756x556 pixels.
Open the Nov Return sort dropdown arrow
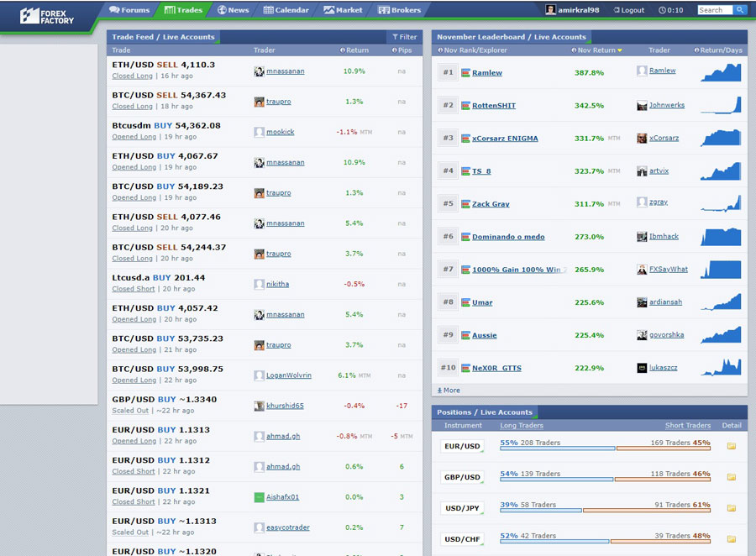(x=620, y=50)
